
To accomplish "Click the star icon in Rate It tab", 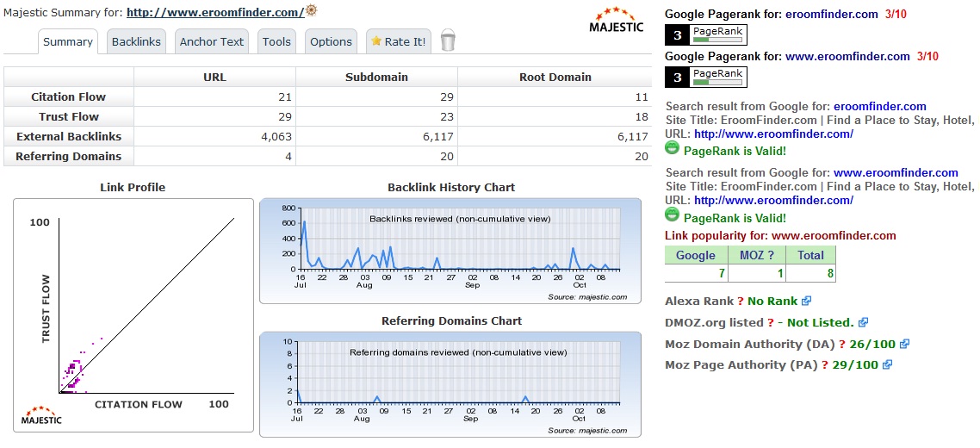I will 376,40.
